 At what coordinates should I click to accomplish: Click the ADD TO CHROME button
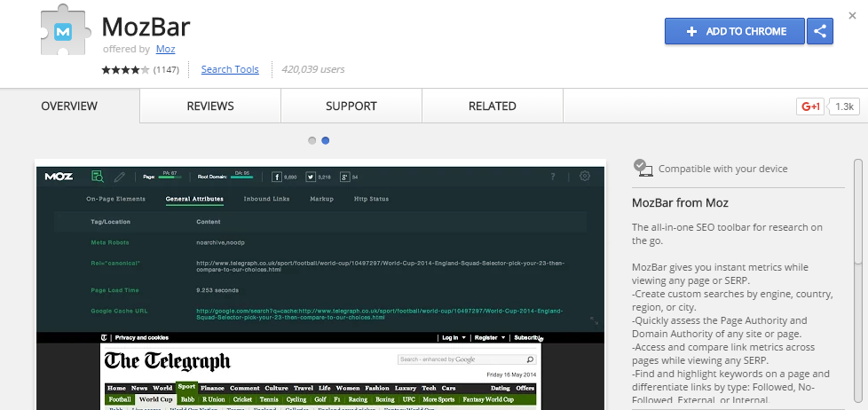tap(735, 31)
